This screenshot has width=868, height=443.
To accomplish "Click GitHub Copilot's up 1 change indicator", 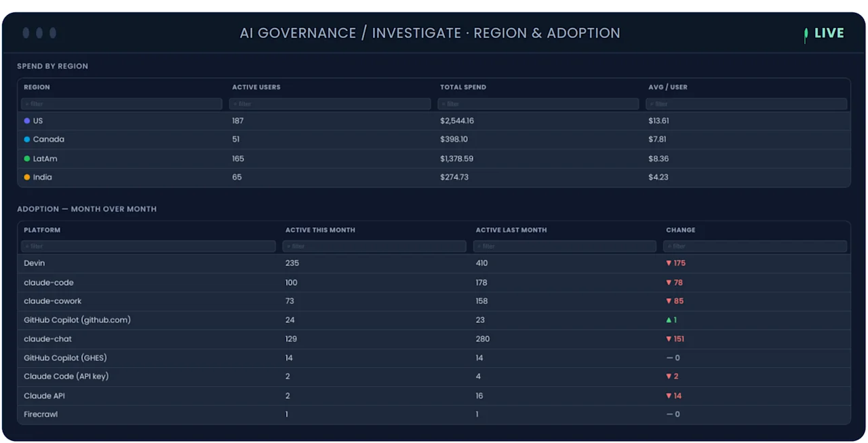I will tap(671, 320).
